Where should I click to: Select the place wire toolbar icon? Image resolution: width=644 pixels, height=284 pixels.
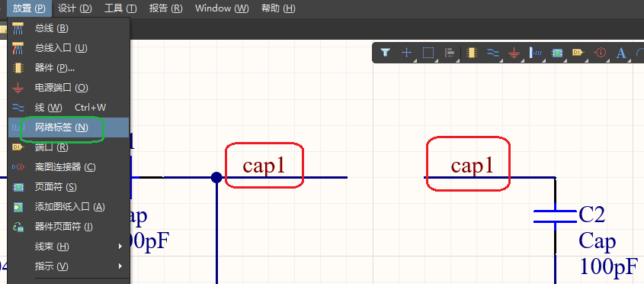[493, 53]
